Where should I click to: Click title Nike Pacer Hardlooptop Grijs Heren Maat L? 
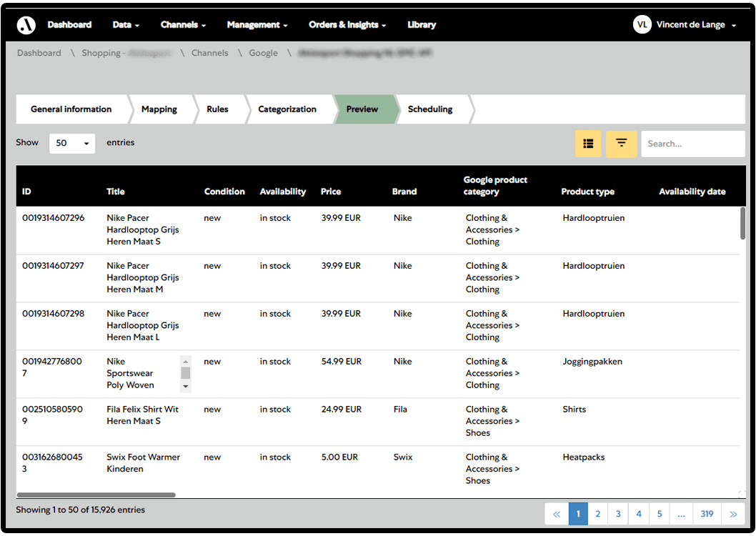tap(143, 325)
